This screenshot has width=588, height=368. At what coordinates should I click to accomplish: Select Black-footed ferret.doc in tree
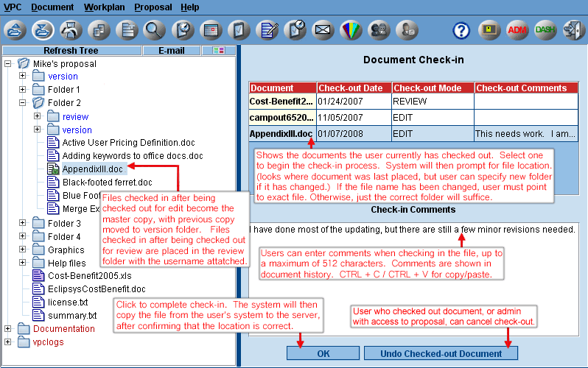coord(108,182)
